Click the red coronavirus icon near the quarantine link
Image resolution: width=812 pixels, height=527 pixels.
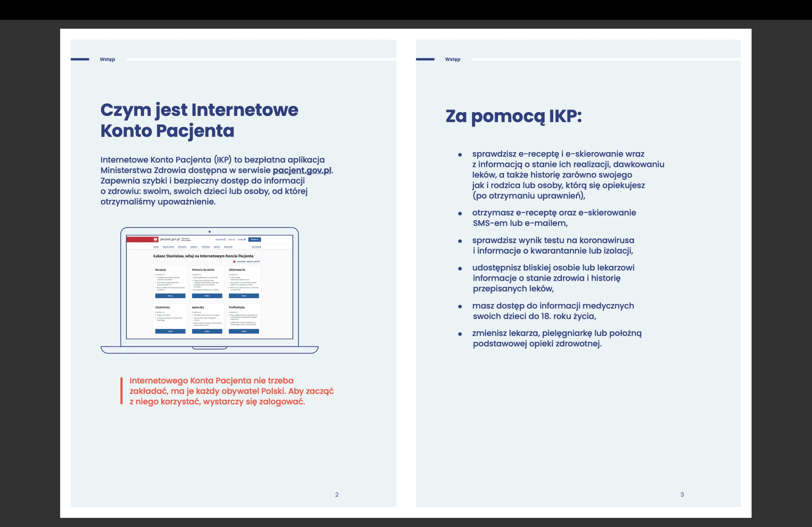point(234,261)
